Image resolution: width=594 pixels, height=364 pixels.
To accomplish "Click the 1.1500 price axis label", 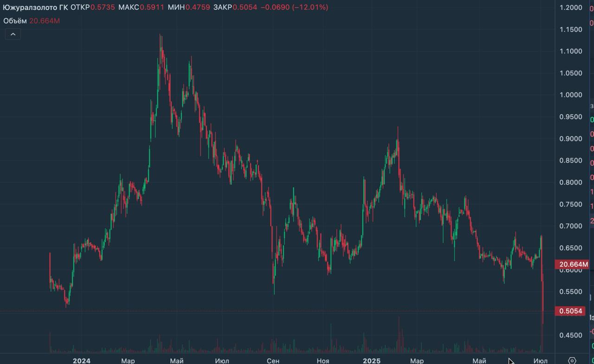I will pos(571,29).
